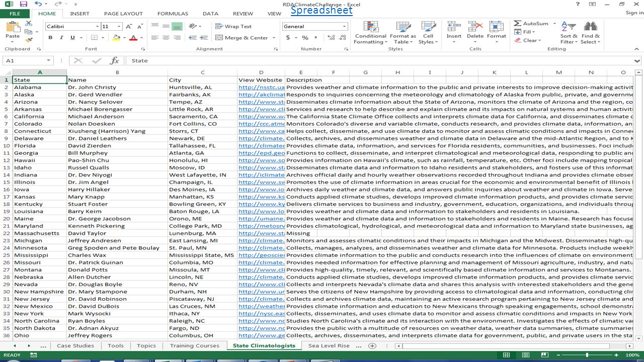The height and width of the screenshot is (362, 644).
Task: Increase font size with the large A icon
Action: pos(129,26)
